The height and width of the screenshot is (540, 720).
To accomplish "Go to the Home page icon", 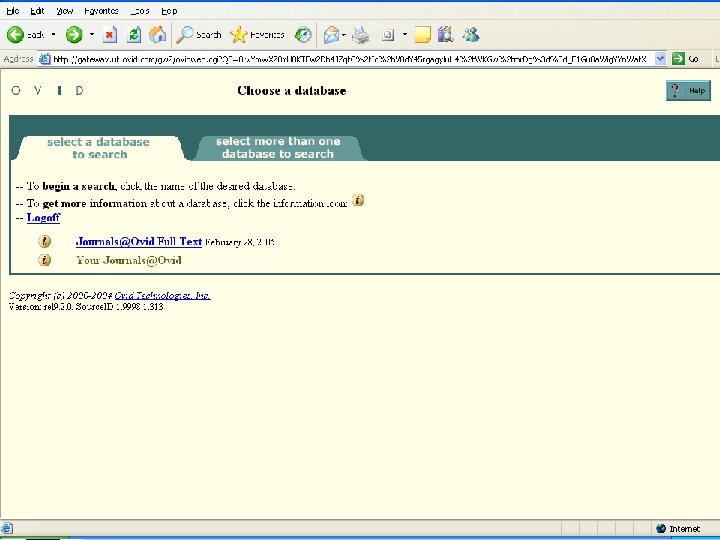I will (x=158, y=34).
